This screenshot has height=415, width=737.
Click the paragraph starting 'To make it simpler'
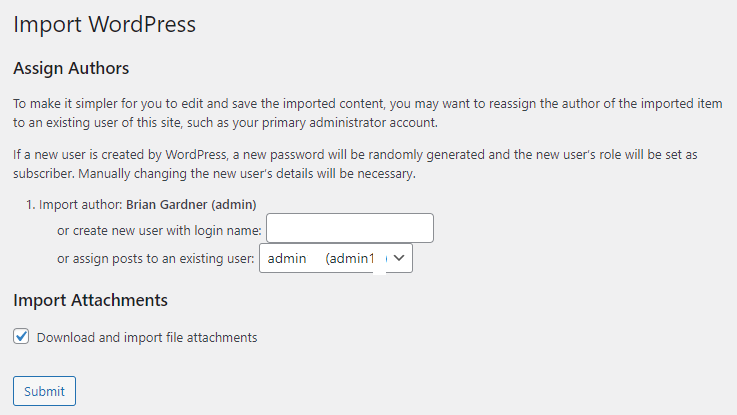(x=368, y=113)
